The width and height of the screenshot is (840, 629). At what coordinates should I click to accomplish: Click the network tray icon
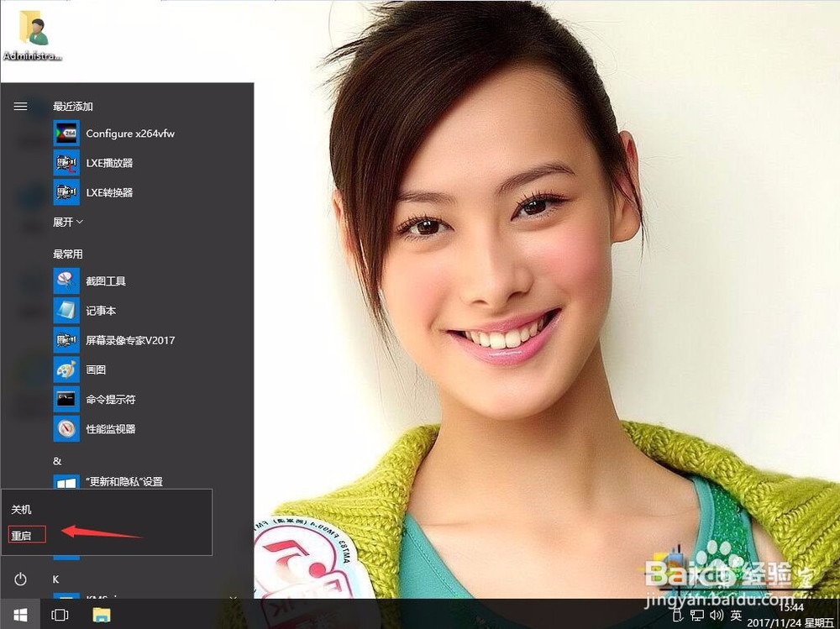coord(697,615)
